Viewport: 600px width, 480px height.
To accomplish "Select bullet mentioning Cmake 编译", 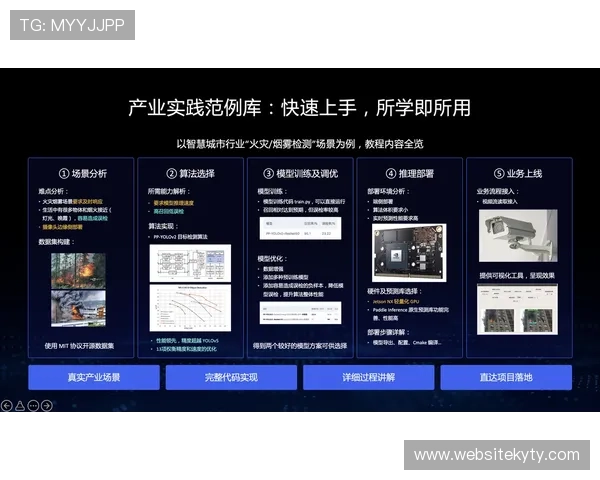I will (x=407, y=342).
